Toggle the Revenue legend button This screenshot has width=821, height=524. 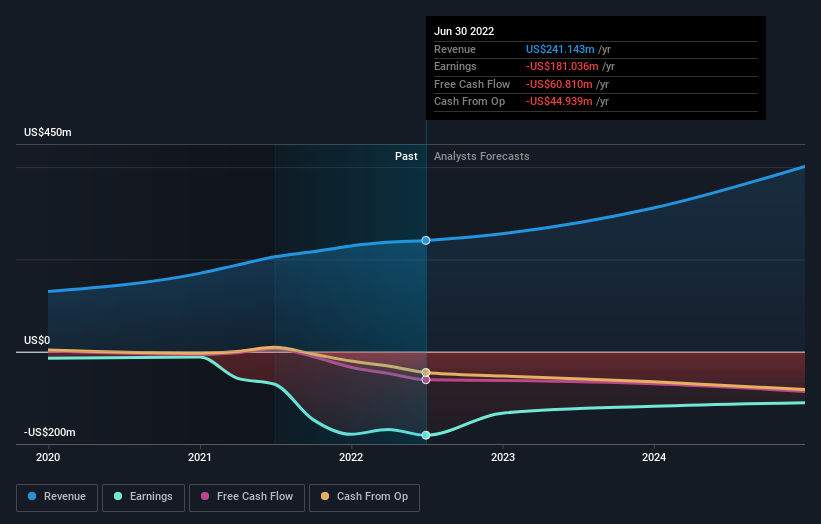point(57,497)
